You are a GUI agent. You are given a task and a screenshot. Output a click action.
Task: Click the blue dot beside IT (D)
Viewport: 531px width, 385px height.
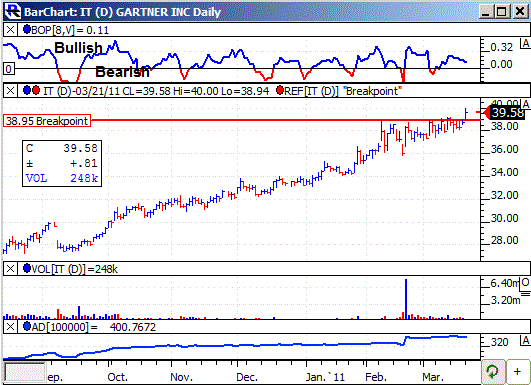click(27, 90)
